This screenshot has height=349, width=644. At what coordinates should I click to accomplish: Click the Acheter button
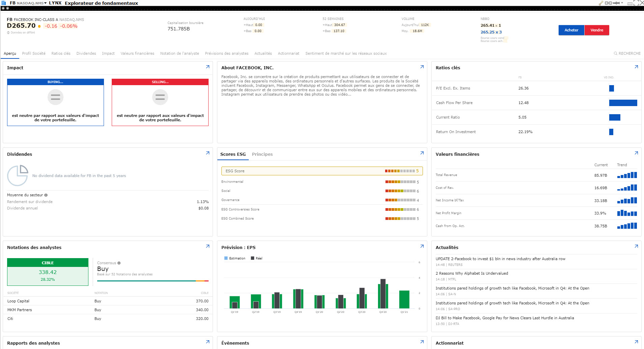(x=571, y=30)
